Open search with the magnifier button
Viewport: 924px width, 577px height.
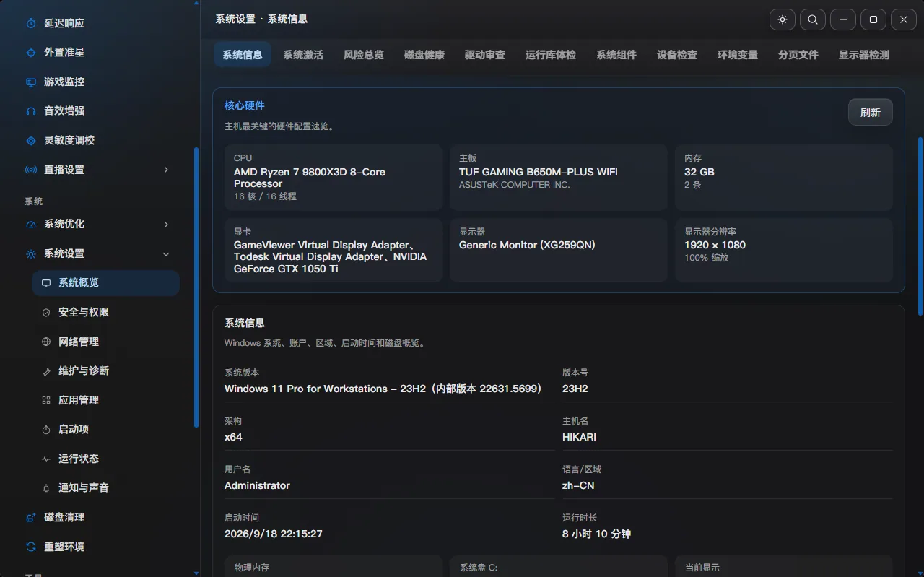click(813, 20)
